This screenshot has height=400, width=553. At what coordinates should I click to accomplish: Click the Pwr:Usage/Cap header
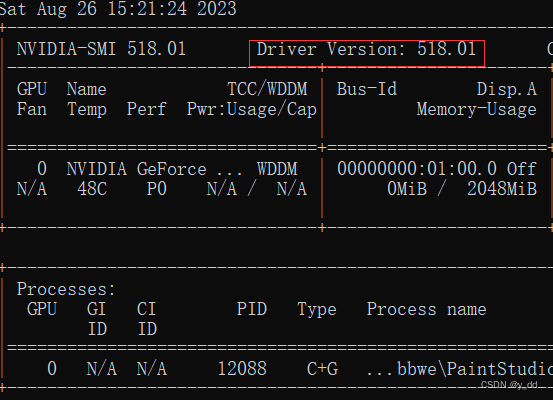pyautogui.click(x=251, y=109)
